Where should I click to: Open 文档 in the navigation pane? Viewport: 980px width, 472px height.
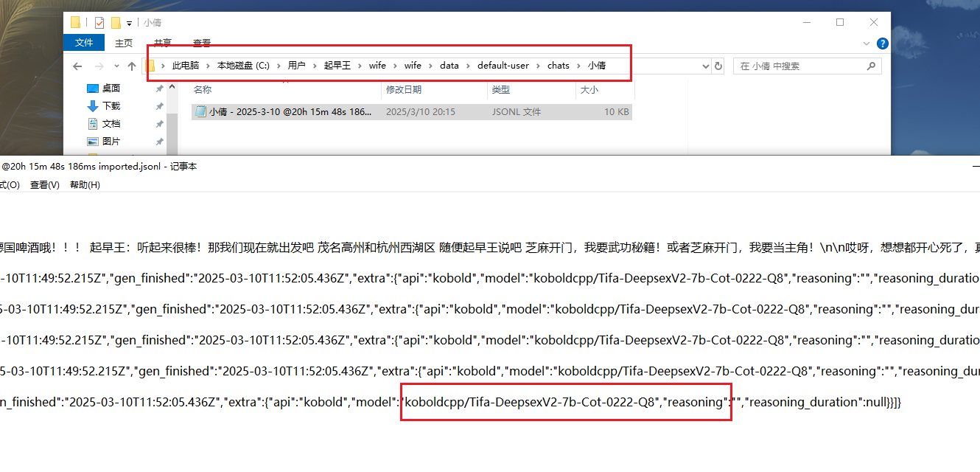pyautogui.click(x=111, y=124)
